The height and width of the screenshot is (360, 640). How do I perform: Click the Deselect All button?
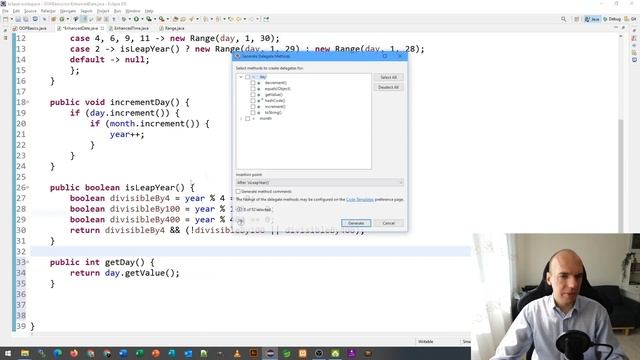point(389,87)
